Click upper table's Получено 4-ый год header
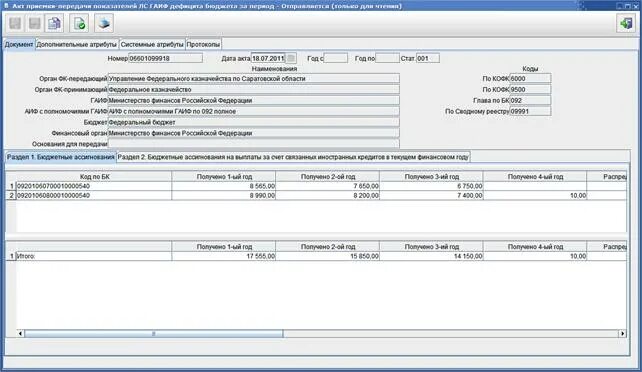Image resolution: width=642 pixels, height=372 pixels. [x=535, y=177]
